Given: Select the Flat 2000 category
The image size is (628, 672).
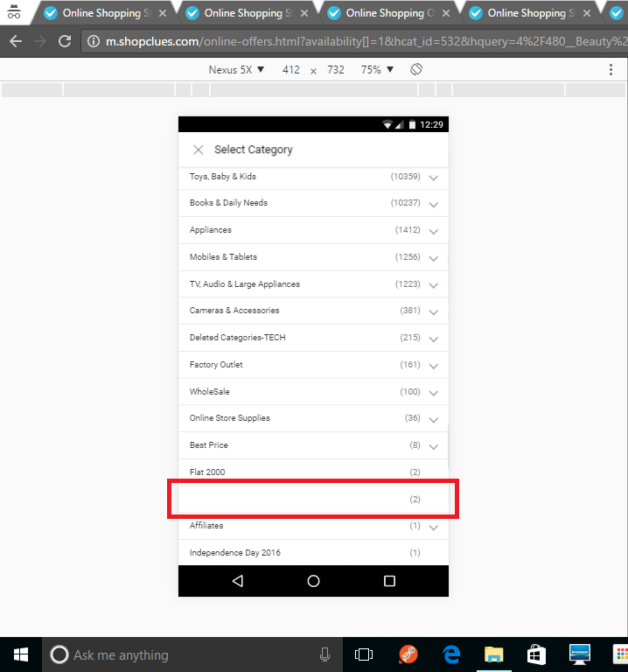Looking at the screenshot, I should [207, 472].
